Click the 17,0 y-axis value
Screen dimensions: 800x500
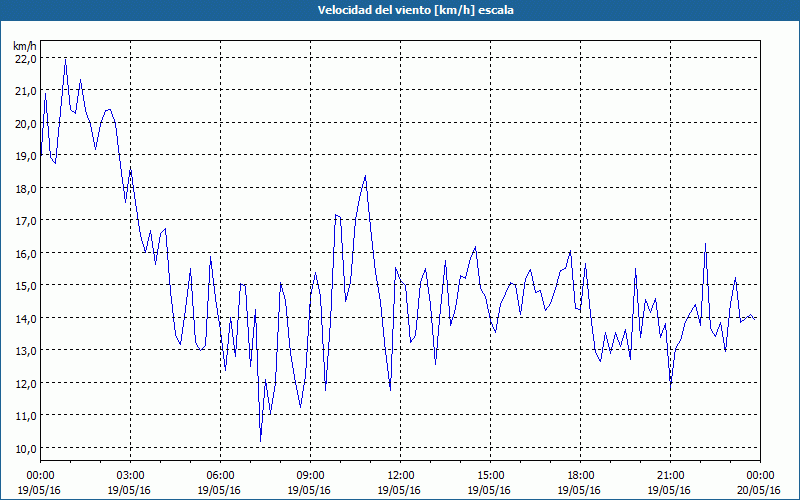pyautogui.click(x=26, y=221)
